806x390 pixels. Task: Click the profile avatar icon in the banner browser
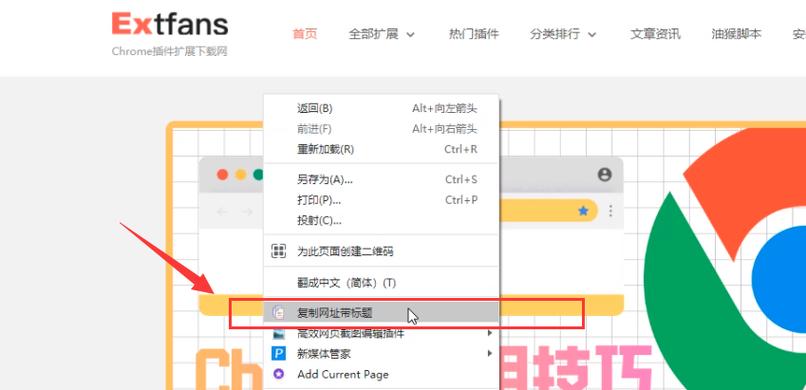point(604,175)
